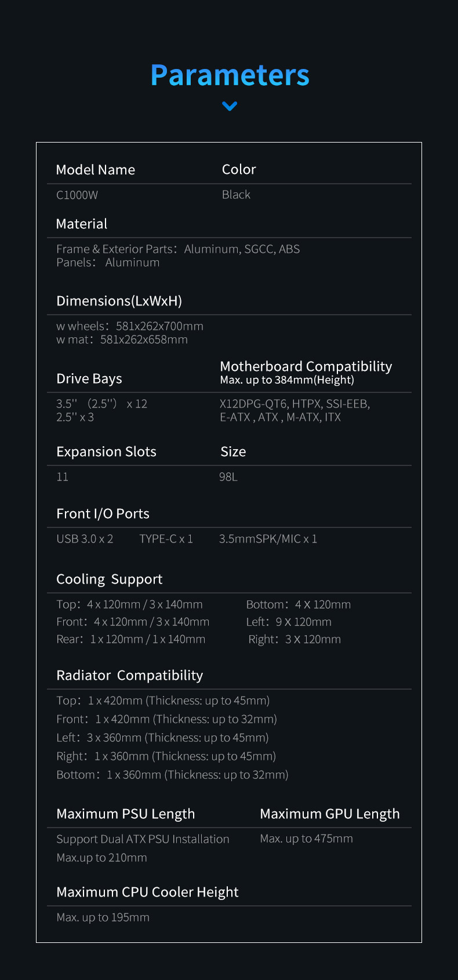This screenshot has width=458, height=980.
Task: Click the Dimensions(LxWxH) heading
Action: click(x=119, y=301)
